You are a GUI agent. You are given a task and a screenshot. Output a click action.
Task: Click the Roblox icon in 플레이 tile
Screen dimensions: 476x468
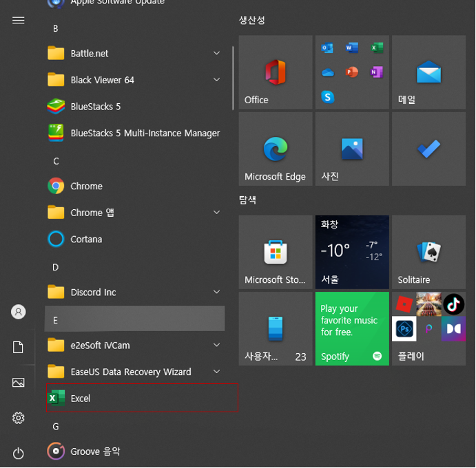click(x=404, y=304)
